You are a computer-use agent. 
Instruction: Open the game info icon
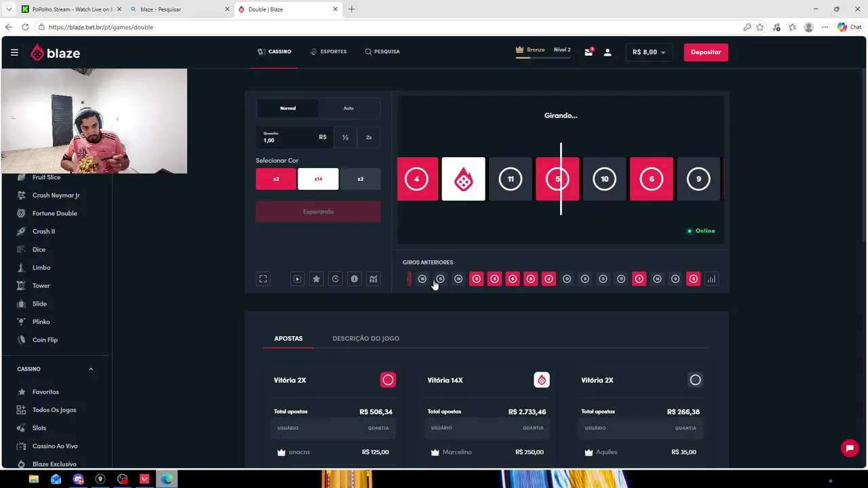point(354,279)
